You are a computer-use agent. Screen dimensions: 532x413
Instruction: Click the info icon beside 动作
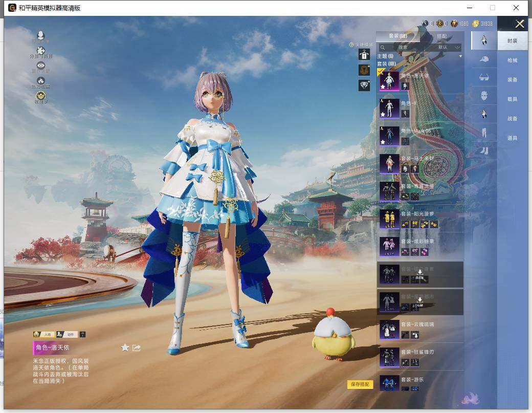tap(82, 334)
